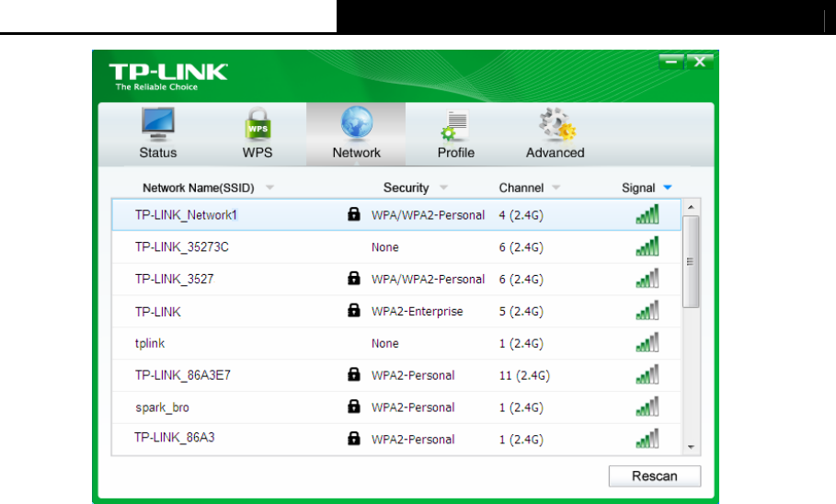Close the TP-LINK utility window

[700, 62]
